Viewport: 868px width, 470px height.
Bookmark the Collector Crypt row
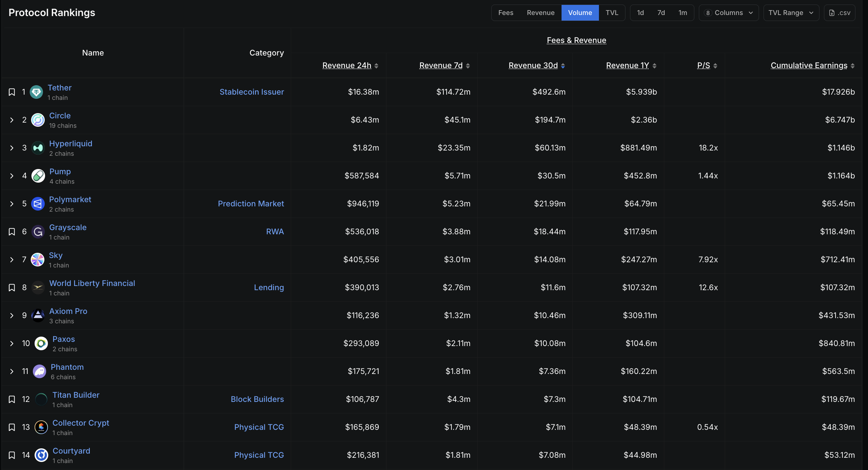click(12, 427)
